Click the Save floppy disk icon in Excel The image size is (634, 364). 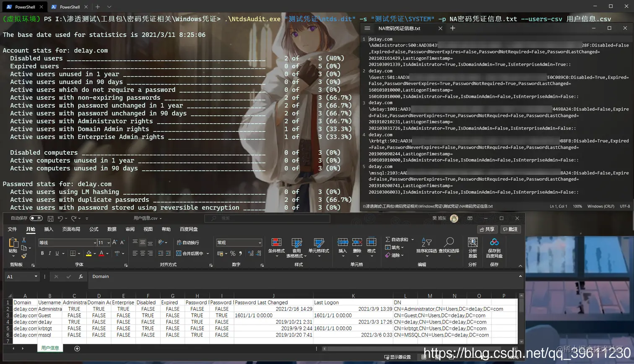point(50,218)
